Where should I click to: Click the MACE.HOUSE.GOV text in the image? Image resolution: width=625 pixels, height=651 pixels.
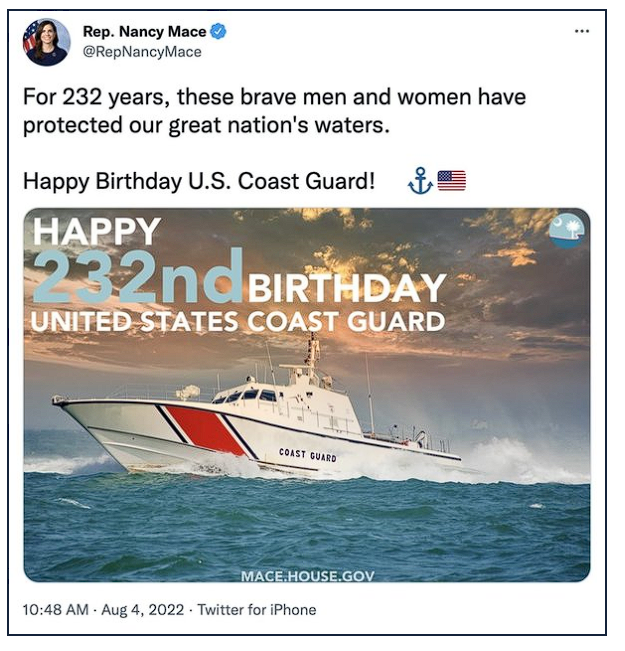tap(306, 576)
